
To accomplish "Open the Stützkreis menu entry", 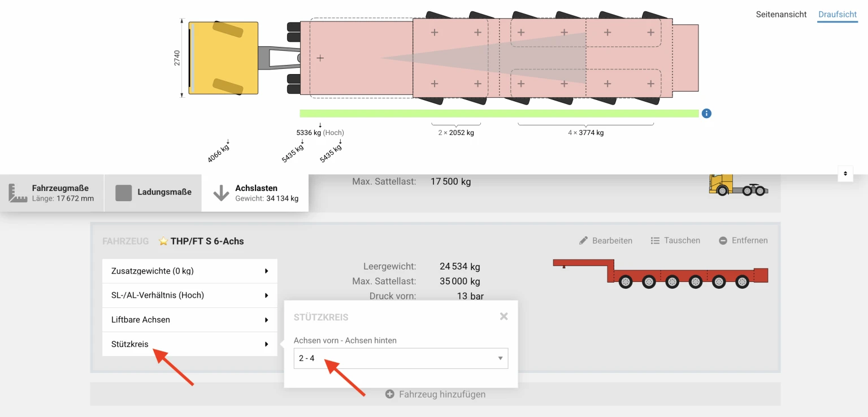I will click(189, 344).
